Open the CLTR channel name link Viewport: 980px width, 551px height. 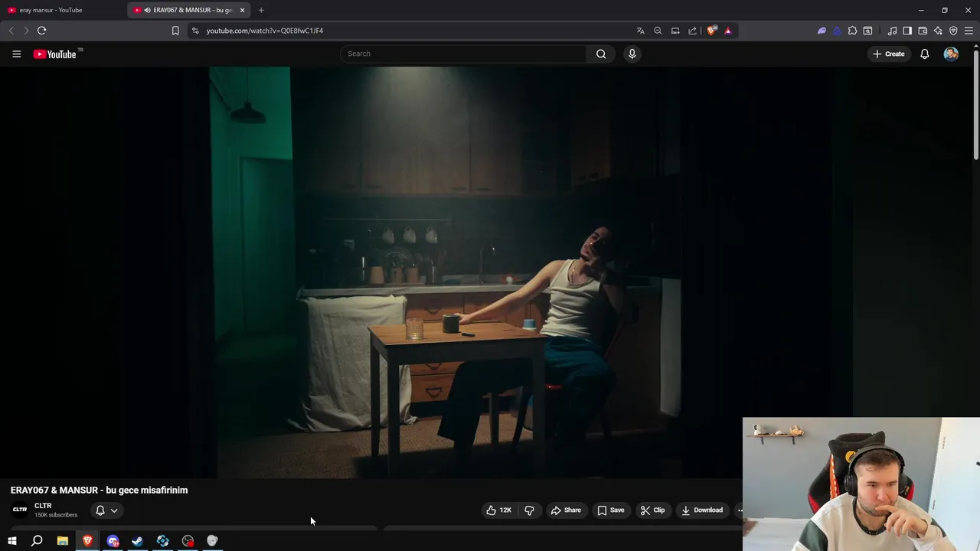click(x=43, y=506)
